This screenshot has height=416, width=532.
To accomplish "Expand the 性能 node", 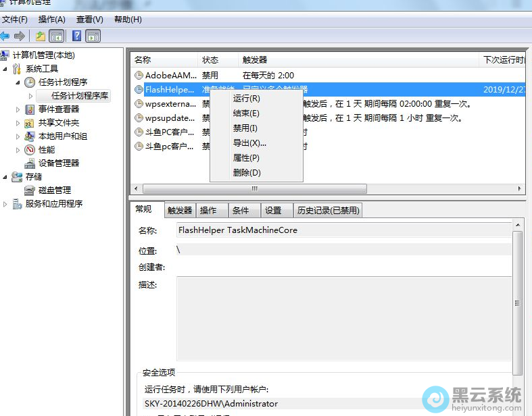I will pyautogui.click(x=18, y=150).
